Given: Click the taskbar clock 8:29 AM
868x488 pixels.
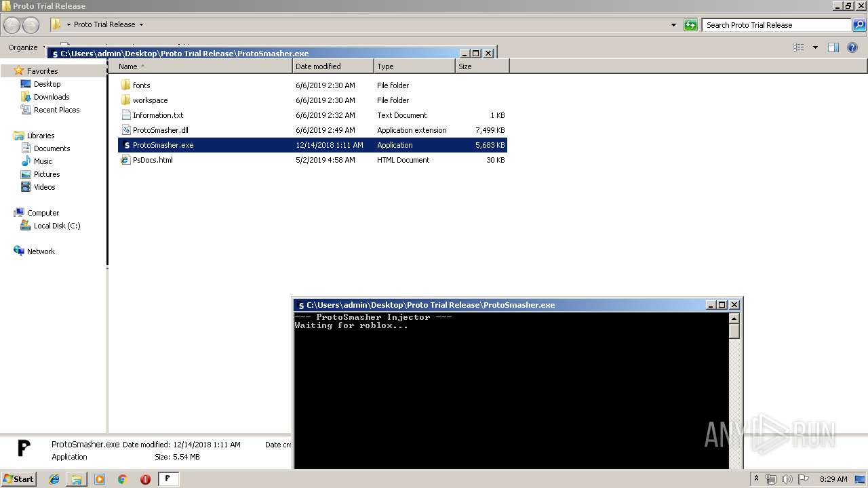Looking at the screenshot, I should 833,479.
